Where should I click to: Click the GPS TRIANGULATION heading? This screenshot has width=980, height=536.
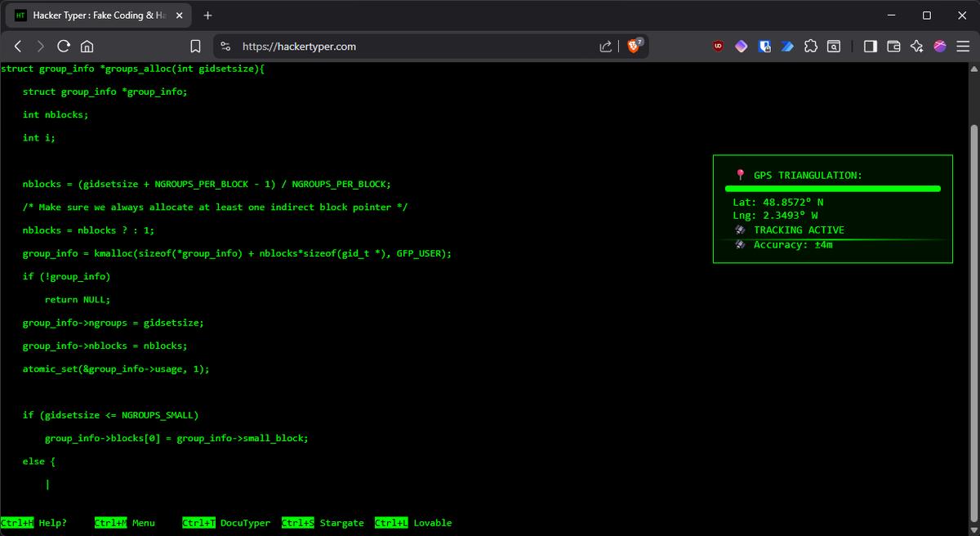click(x=808, y=176)
